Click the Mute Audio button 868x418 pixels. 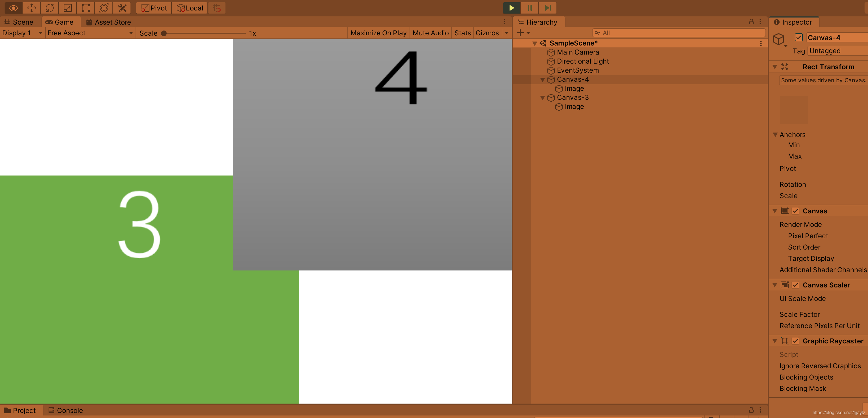coord(430,33)
